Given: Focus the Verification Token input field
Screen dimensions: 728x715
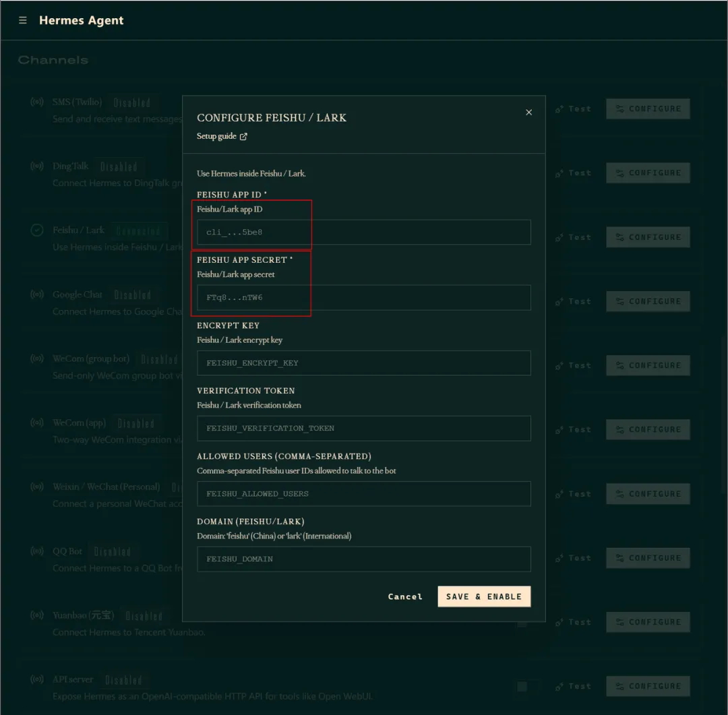Looking at the screenshot, I should 363,428.
